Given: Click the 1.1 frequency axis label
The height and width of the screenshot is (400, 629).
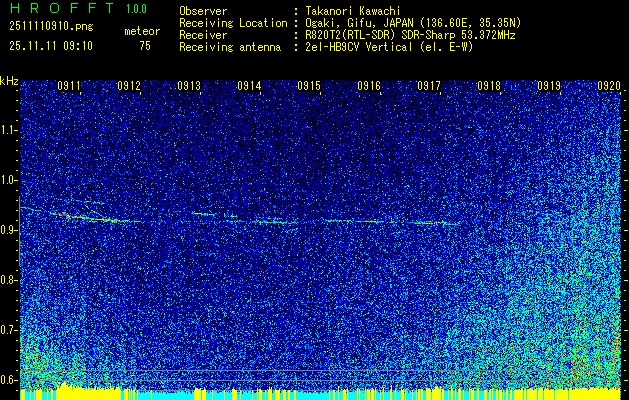Looking at the screenshot, I should point(8,130).
